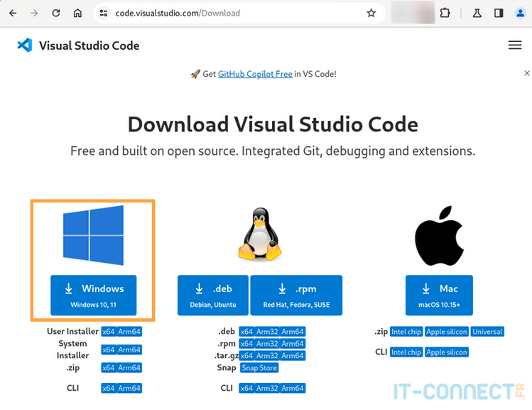Click the Visual Studio Code logo icon
Image resolution: width=532 pixels, height=410 pixels.
tap(25, 45)
